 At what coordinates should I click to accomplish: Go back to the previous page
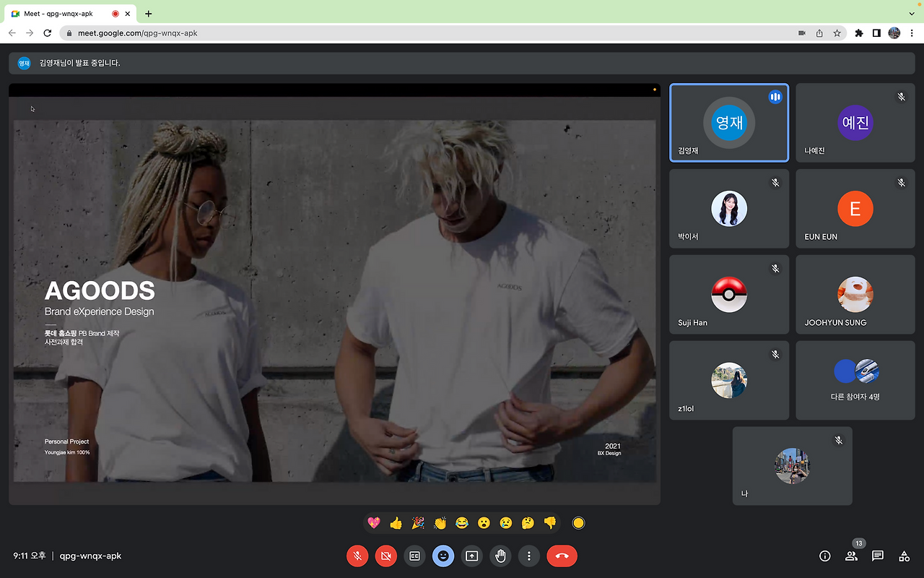click(12, 33)
